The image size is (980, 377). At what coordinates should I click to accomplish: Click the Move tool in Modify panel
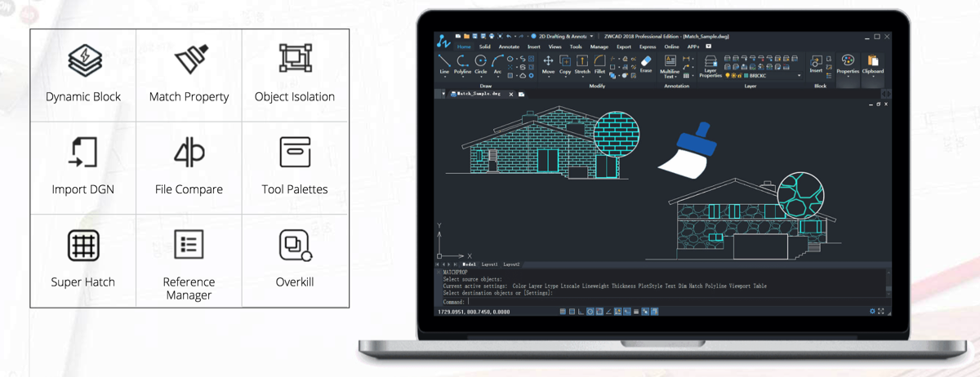click(548, 64)
